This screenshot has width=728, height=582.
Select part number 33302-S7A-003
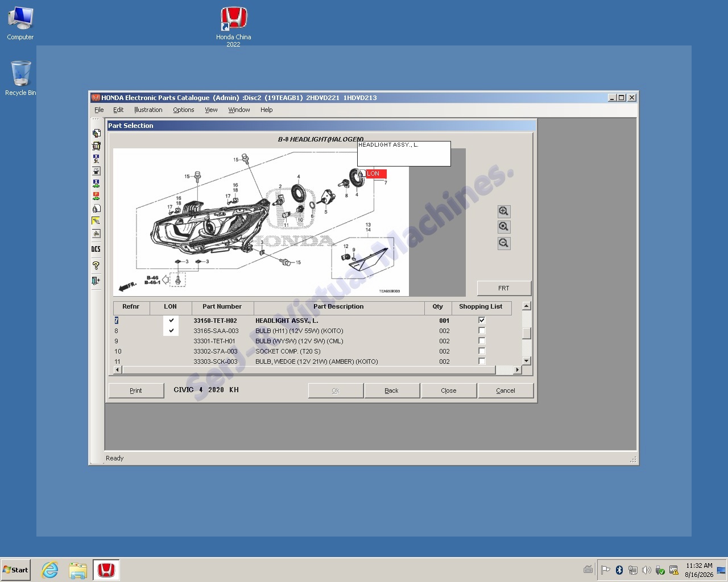pyautogui.click(x=216, y=351)
